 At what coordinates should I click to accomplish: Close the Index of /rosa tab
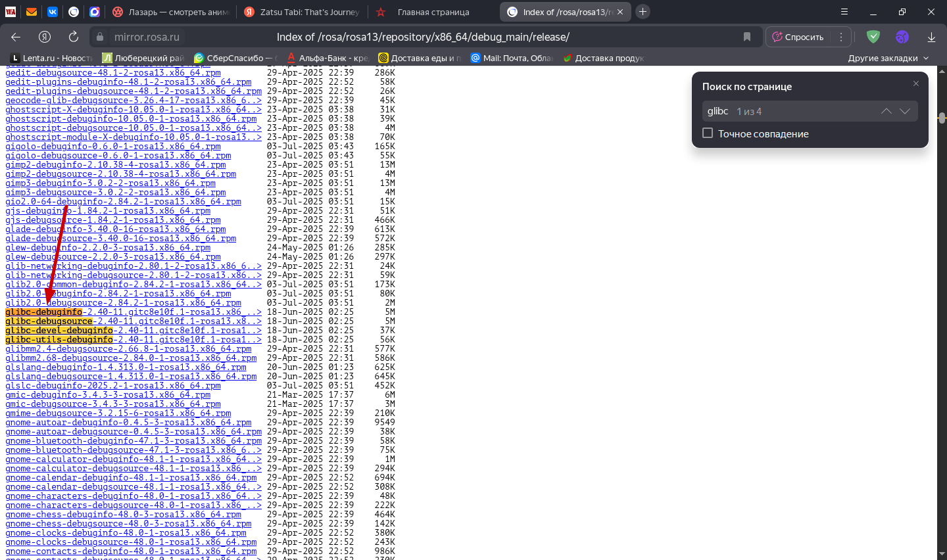point(620,12)
